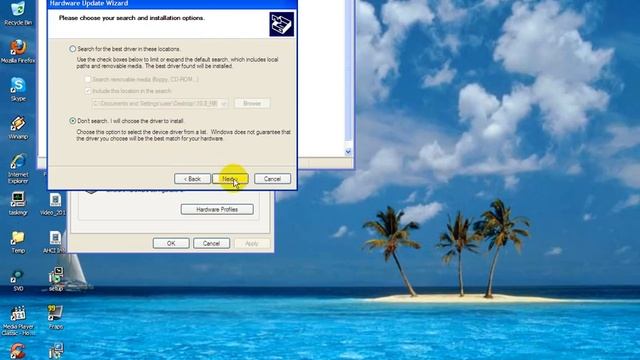
Task: Click Next in the Hardware Update Wizard
Action: pos(230,179)
